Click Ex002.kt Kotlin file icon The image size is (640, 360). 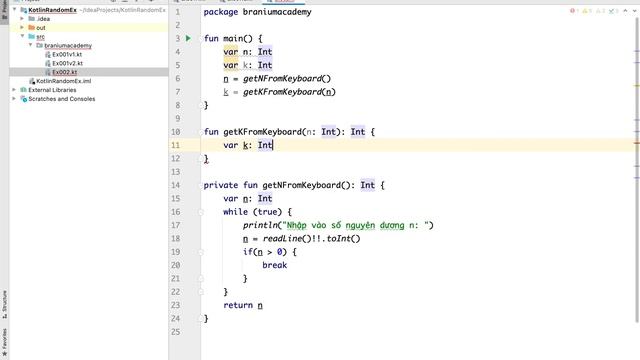pyautogui.click(x=48, y=72)
